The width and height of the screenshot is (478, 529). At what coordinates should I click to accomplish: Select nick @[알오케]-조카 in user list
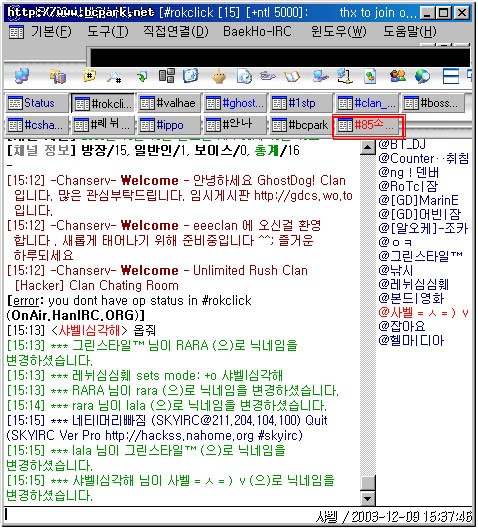(423, 228)
